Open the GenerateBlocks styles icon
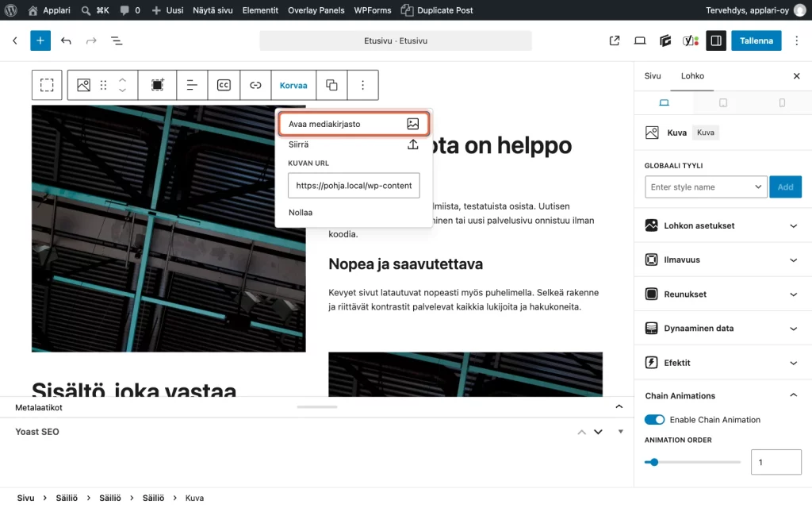 (x=665, y=40)
